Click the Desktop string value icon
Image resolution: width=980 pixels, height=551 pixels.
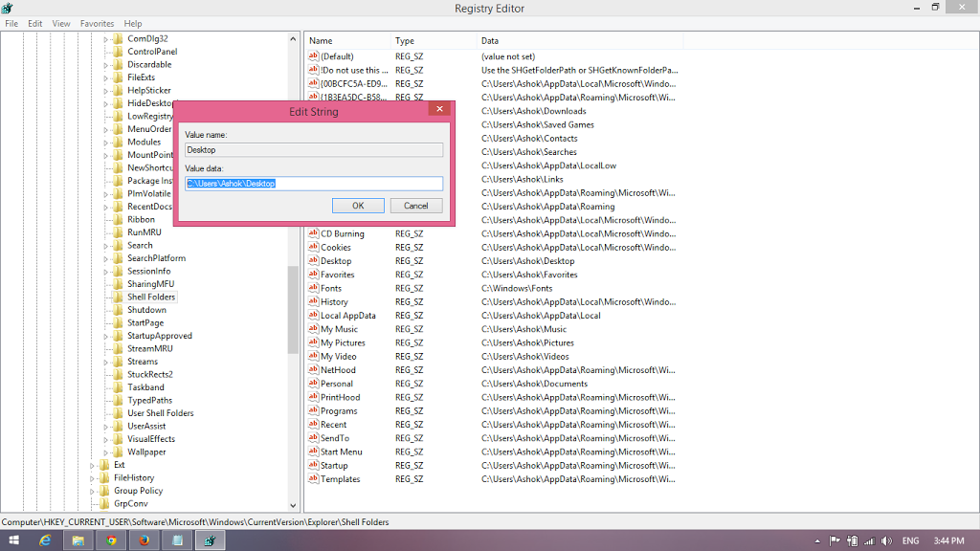(313, 261)
